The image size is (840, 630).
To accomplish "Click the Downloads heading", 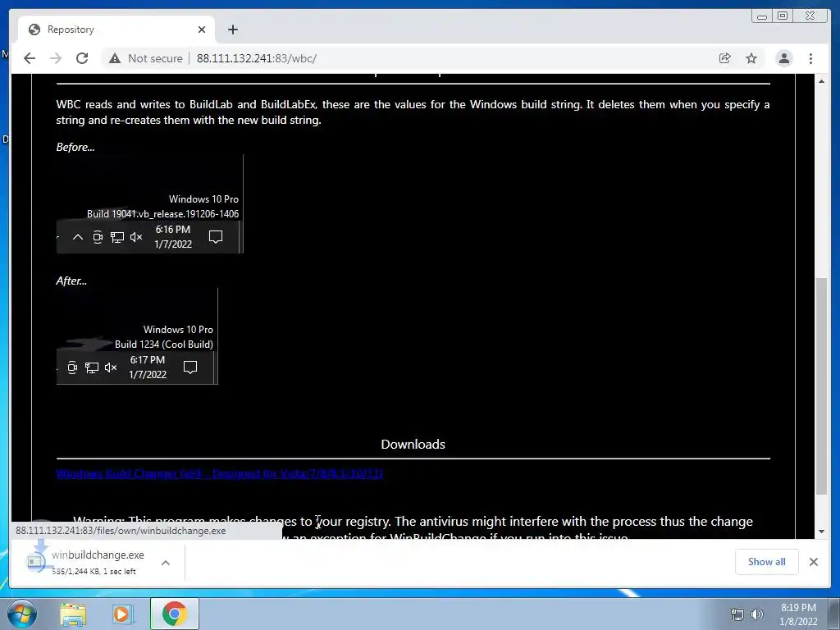I will click(413, 444).
